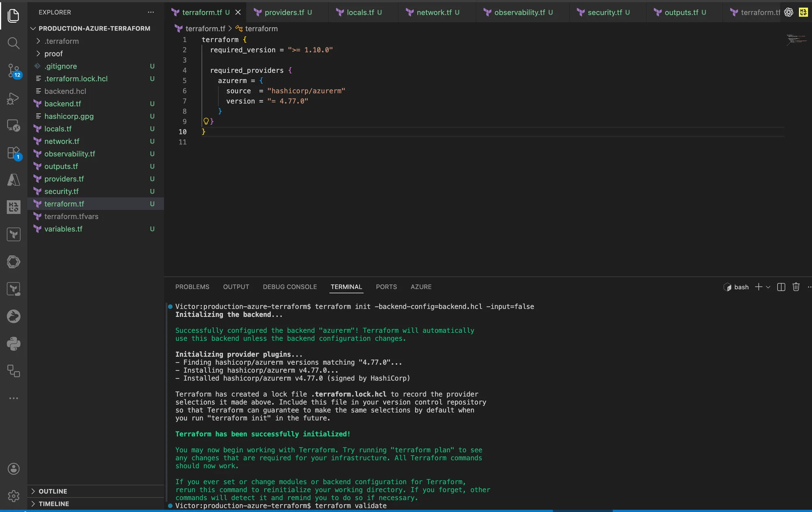Switch to the observability.tf tab

pos(523,12)
